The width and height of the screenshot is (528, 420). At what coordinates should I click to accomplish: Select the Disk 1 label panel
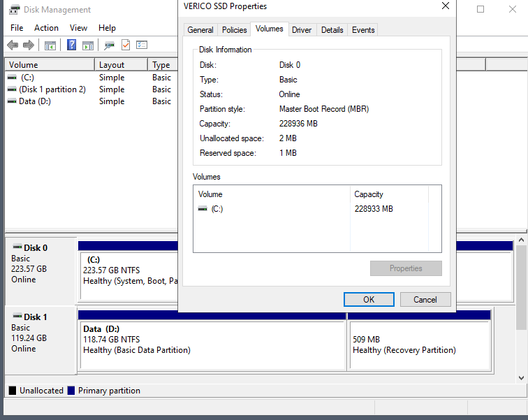(x=41, y=340)
